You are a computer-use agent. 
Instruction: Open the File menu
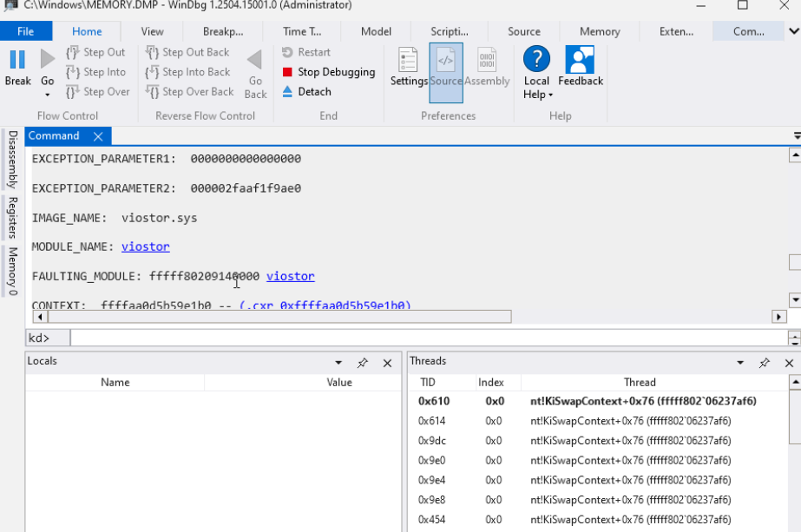25,31
